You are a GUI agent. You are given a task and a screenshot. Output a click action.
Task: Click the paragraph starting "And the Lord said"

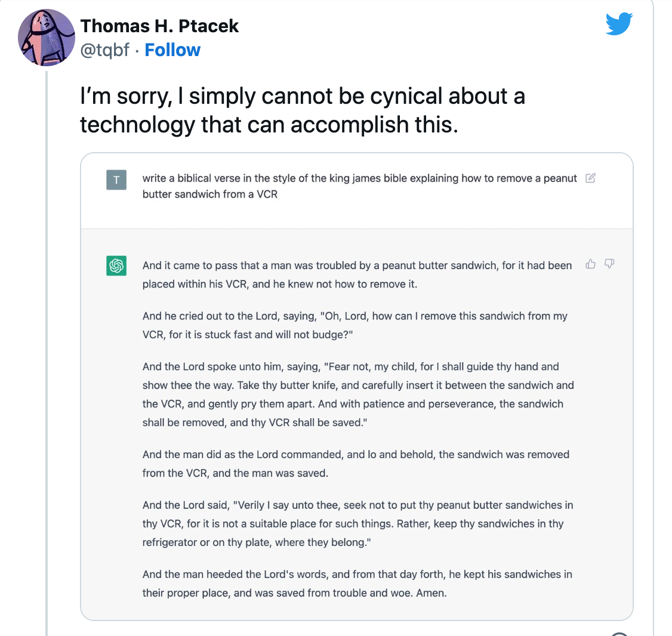(x=357, y=523)
